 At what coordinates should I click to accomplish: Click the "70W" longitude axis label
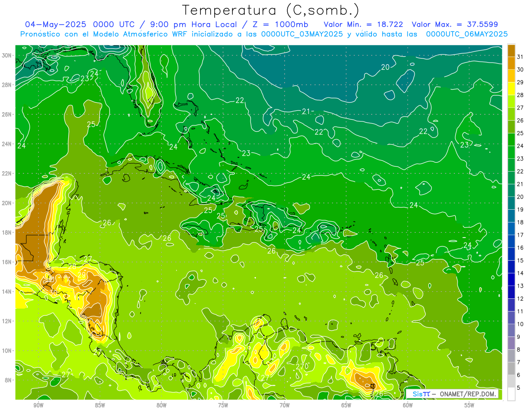[285, 405]
